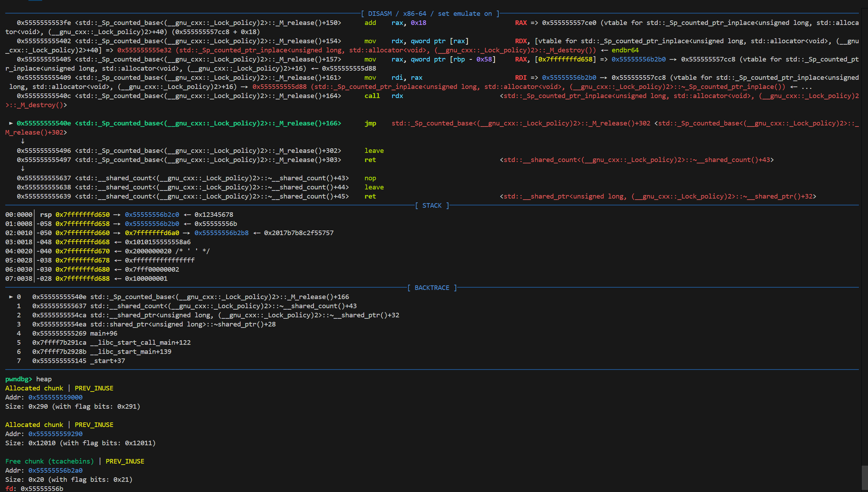Click the down arrow below the jmp instruction
868x492 pixels.
pyautogui.click(x=23, y=141)
